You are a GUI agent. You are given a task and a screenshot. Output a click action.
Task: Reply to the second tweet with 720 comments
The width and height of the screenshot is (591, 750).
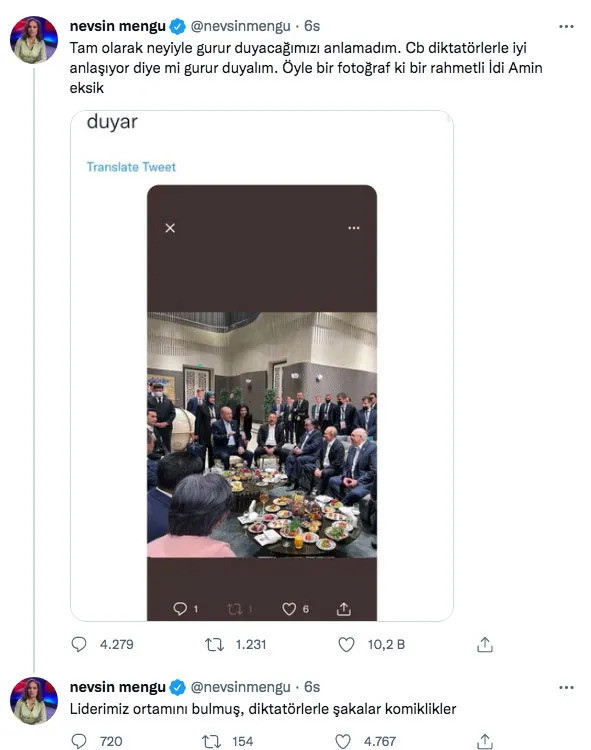79,741
